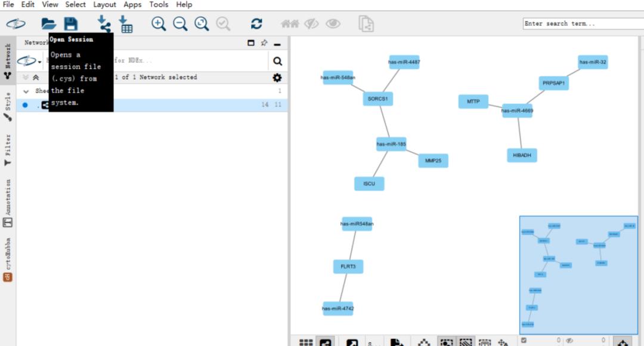Refresh the current view with the apply-layout icon
The image size is (644, 346).
click(256, 24)
